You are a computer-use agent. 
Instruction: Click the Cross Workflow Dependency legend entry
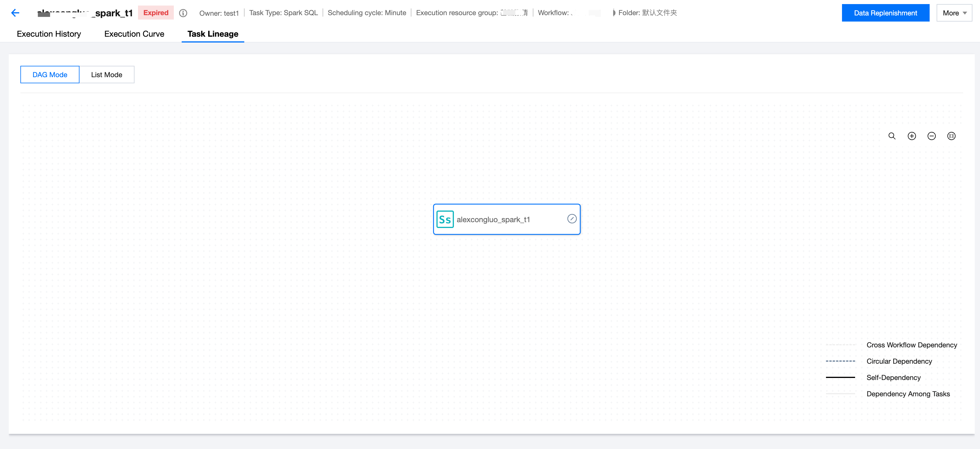(912, 345)
